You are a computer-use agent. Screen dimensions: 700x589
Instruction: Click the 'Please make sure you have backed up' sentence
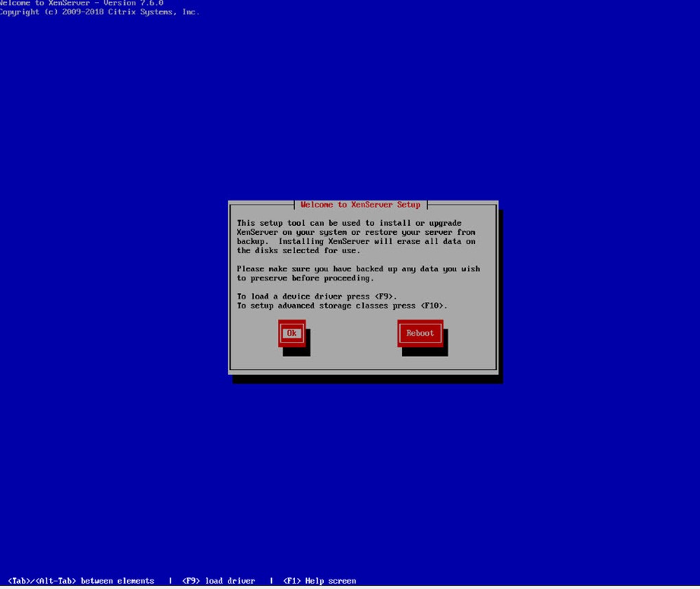click(x=358, y=273)
